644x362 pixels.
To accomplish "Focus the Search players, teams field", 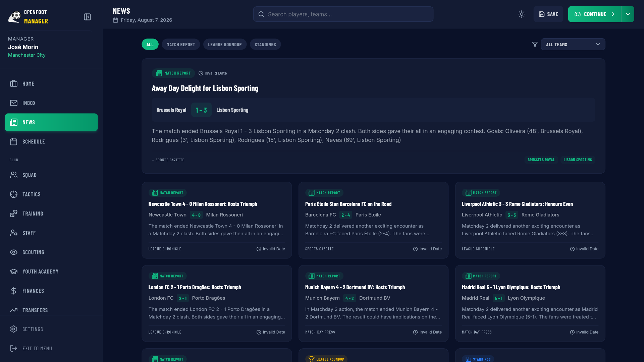I will pos(343,14).
